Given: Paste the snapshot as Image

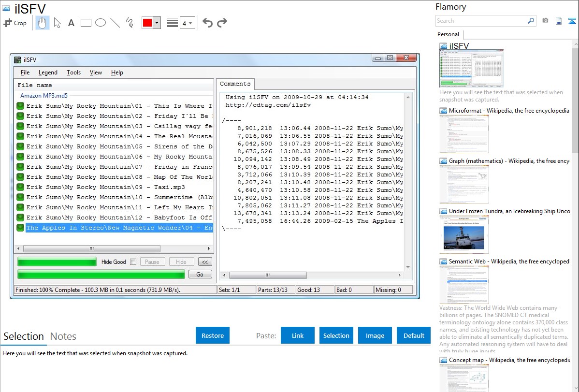Looking at the screenshot, I should coord(375,335).
